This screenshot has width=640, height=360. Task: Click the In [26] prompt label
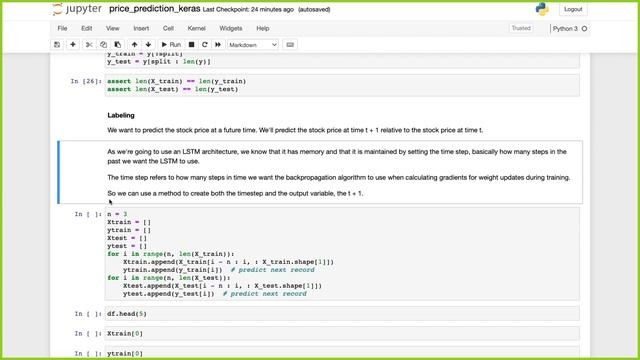86,81
